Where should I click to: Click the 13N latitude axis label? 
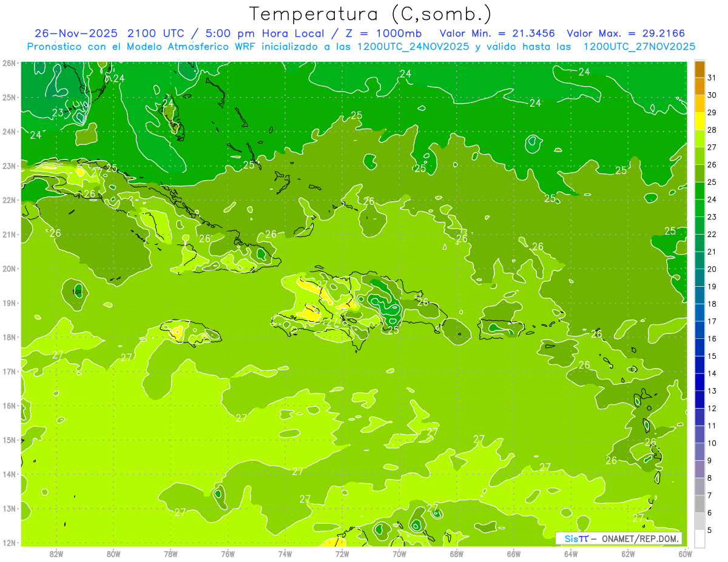8,508
